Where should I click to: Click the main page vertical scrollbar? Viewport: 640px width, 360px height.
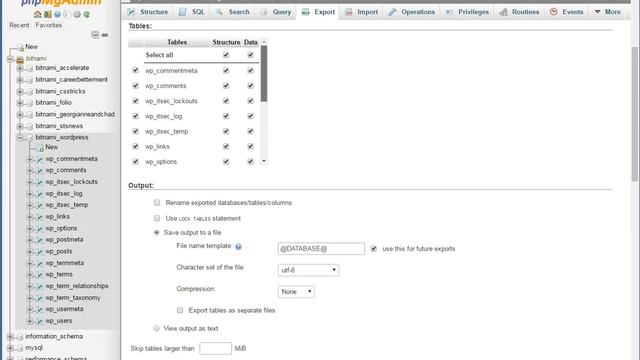click(635, 114)
